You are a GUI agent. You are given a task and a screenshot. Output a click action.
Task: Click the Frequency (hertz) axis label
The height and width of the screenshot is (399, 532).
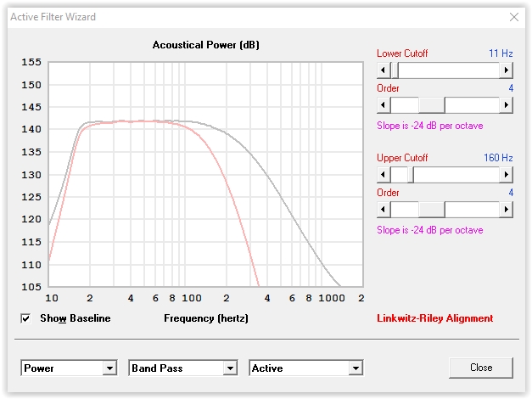pyautogui.click(x=206, y=318)
